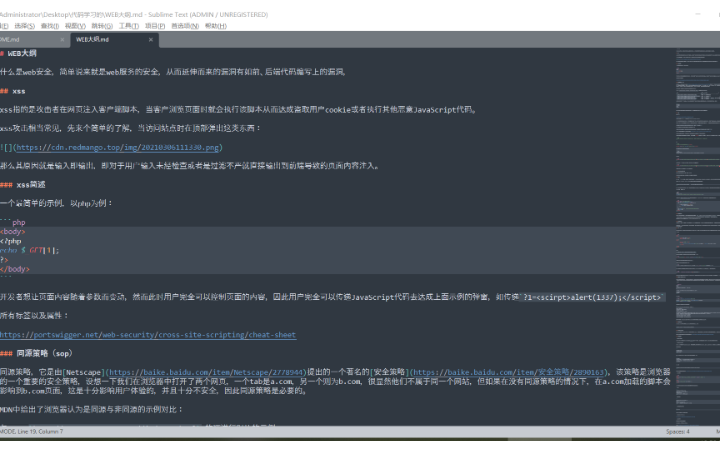Click the line starting '什么是web安全'
Viewport: 720px width, 450px height.
point(174,72)
